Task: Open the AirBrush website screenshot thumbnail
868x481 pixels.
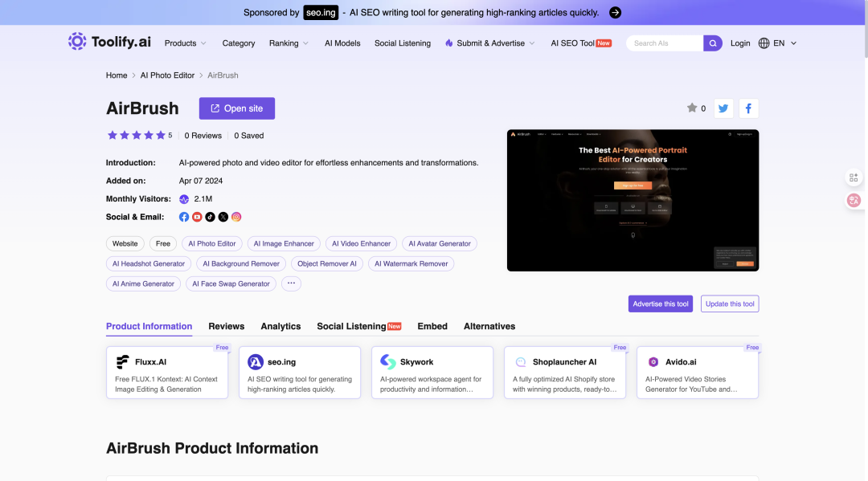Action: point(633,200)
